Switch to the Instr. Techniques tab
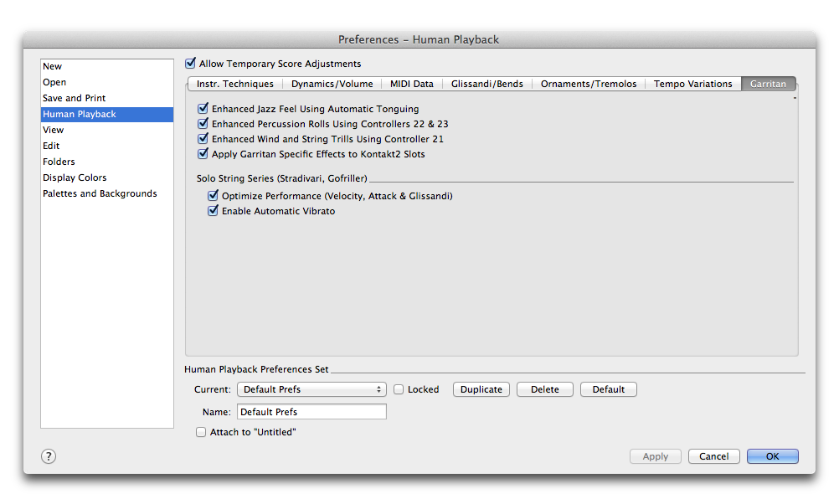 (234, 84)
